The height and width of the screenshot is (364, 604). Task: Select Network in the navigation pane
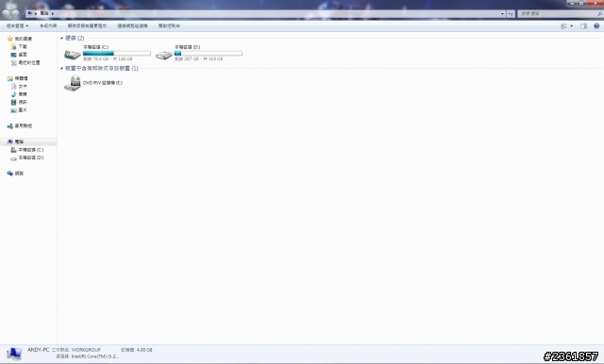pyautogui.click(x=15, y=174)
